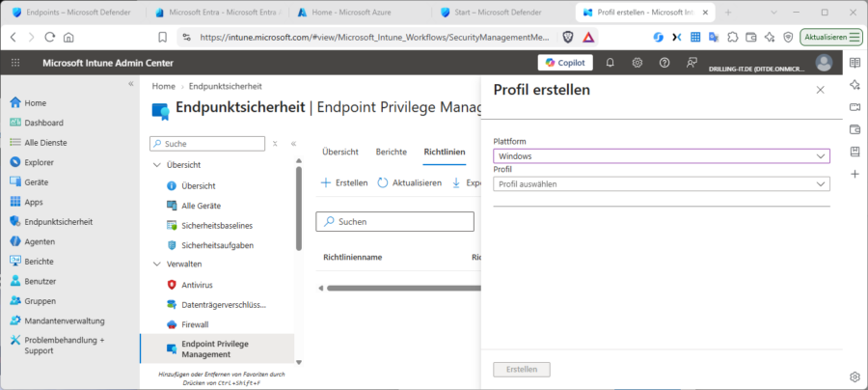Click Endpunktsicherheit in the breadcrumb
The height and width of the screenshot is (390, 868).
226,87
